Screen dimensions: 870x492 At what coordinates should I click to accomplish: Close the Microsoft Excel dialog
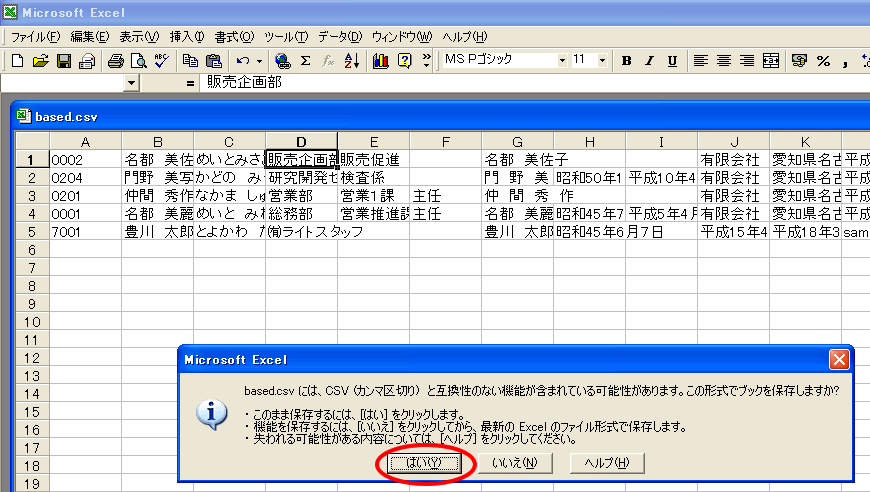839,359
